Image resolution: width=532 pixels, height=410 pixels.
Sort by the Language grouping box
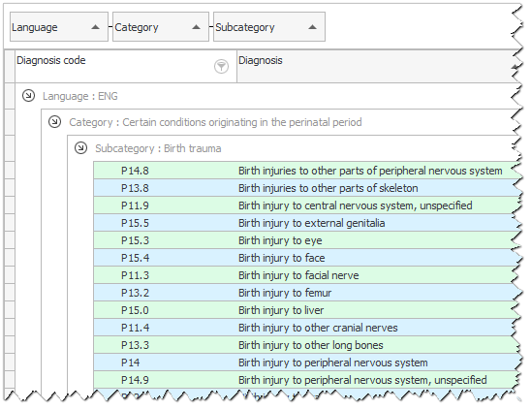click(59, 27)
